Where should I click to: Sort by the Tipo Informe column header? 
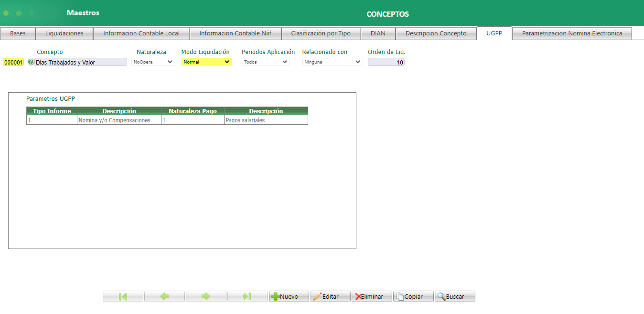[52, 111]
